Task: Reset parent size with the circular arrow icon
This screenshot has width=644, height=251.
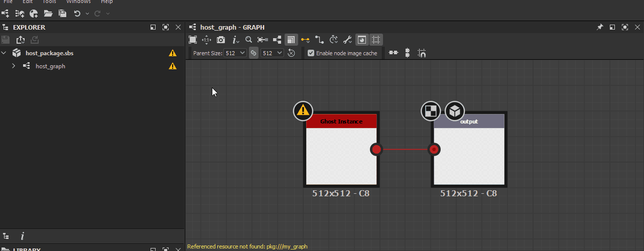Action: [291, 53]
